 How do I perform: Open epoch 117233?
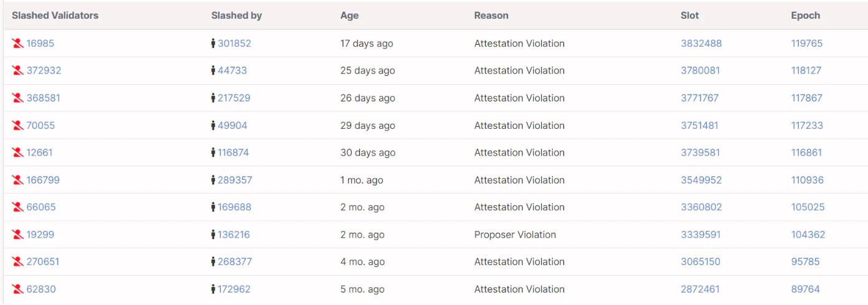(807, 126)
